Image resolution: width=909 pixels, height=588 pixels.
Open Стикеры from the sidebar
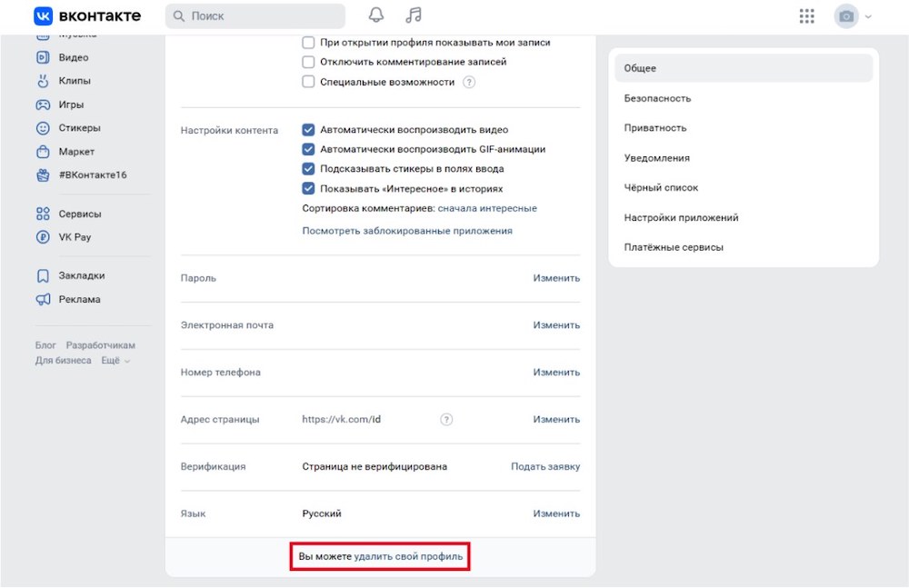pyautogui.click(x=77, y=128)
